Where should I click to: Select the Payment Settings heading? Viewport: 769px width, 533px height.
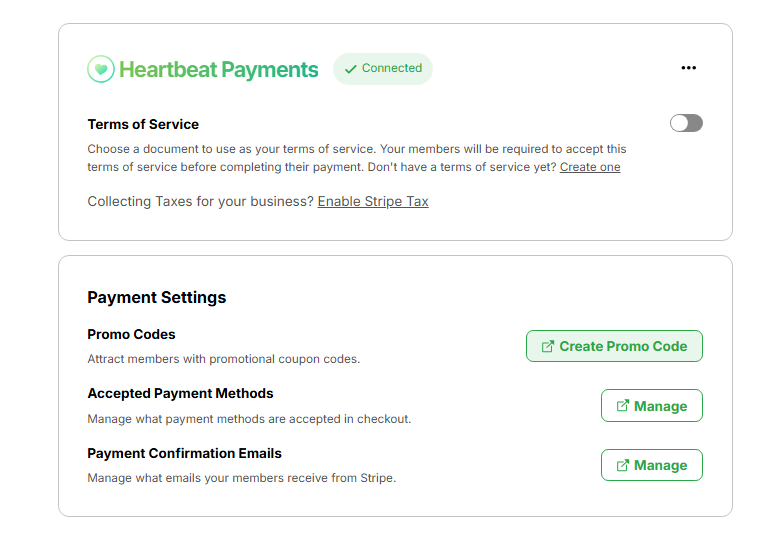pos(157,298)
